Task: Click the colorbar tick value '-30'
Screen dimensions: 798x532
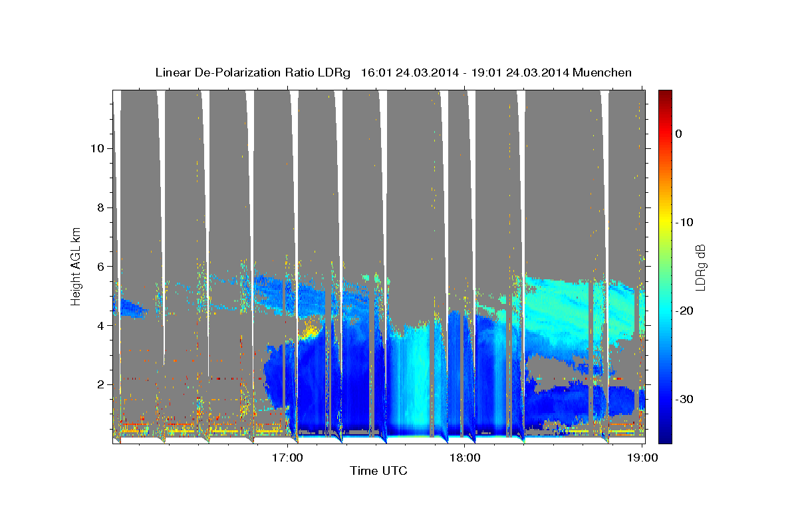Action: point(684,399)
